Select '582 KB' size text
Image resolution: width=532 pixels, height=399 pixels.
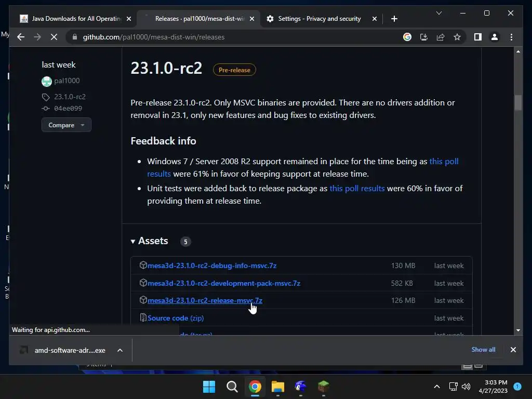402,283
